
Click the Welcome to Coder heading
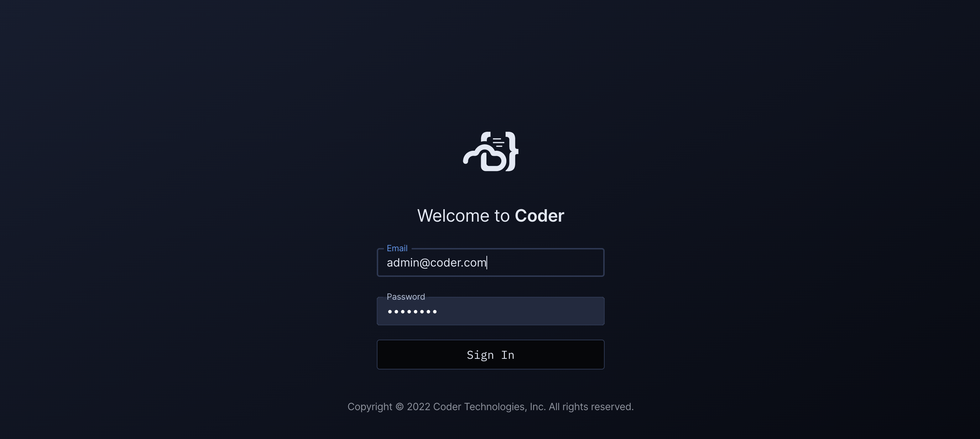click(x=490, y=216)
